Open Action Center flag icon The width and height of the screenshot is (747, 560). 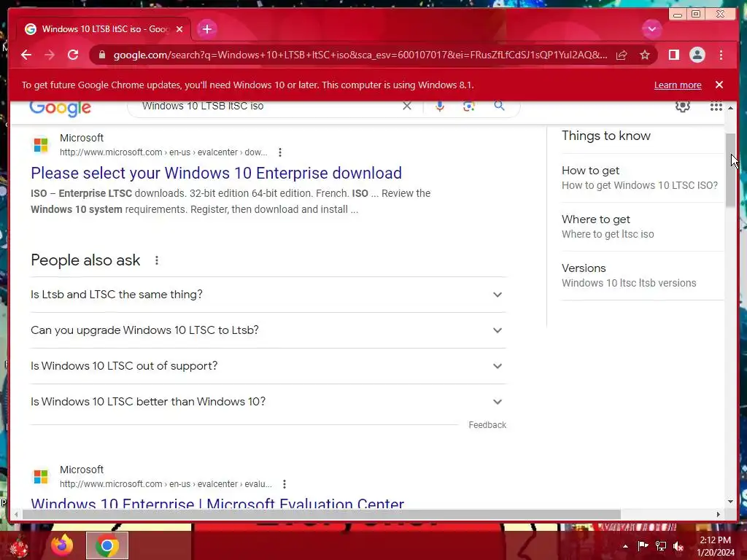pos(643,546)
